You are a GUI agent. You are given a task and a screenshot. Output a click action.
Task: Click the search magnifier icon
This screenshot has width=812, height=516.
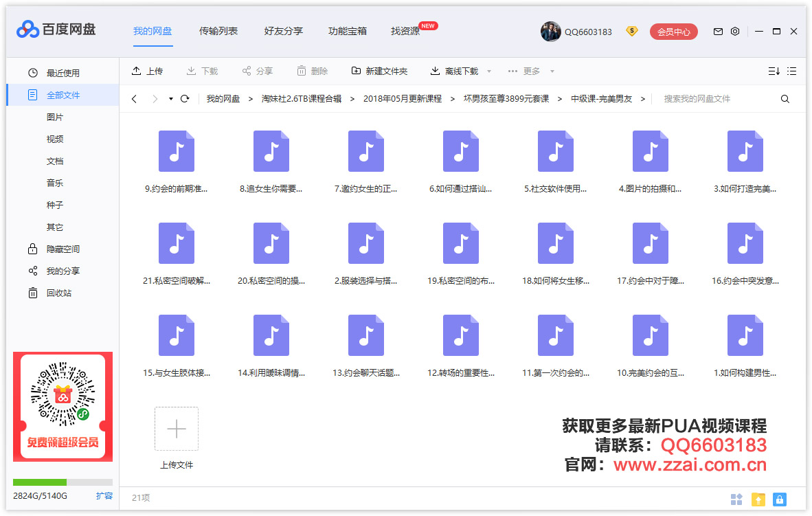(785, 99)
